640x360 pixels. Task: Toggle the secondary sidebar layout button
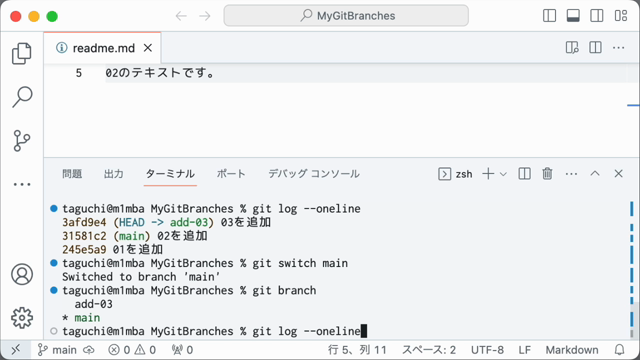[597, 16]
